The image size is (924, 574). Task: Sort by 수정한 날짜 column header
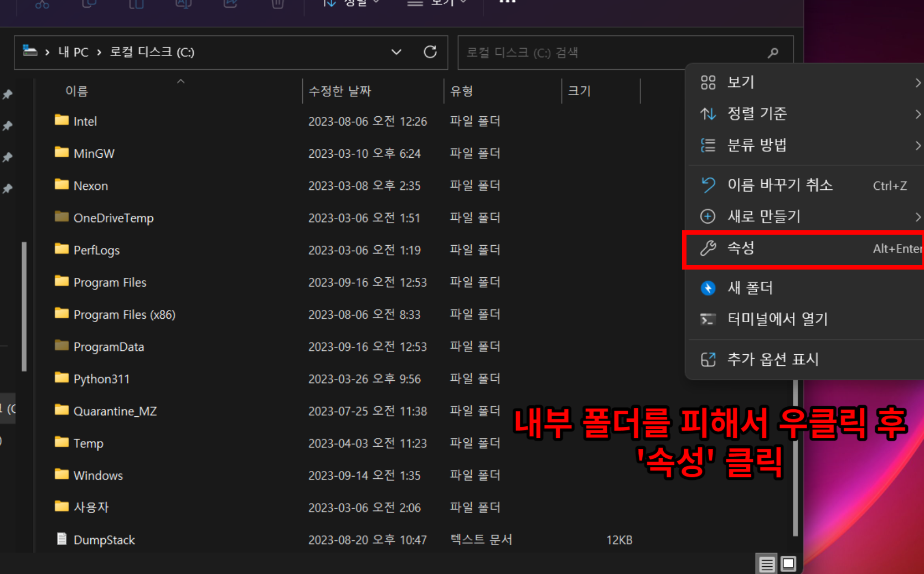(x=340, y=91)
